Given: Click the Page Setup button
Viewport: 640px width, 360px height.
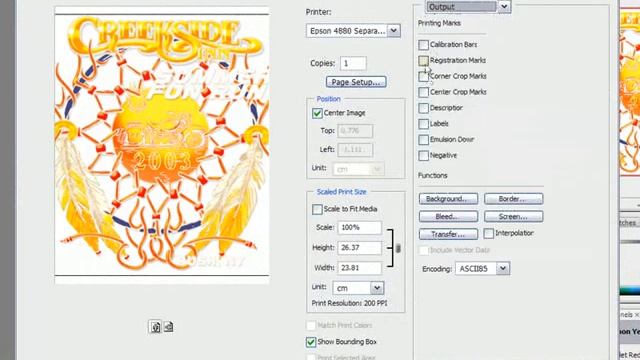Looking at the screenshot, I should (356, 82).
